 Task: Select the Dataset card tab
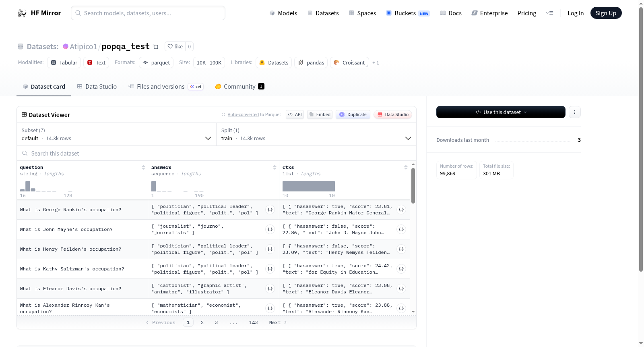coord(44,86)
